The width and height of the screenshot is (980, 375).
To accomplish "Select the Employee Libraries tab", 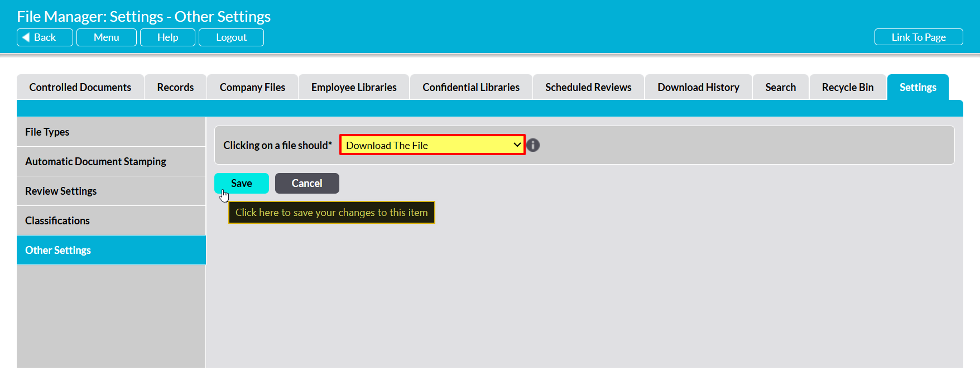I will (354, 87).
